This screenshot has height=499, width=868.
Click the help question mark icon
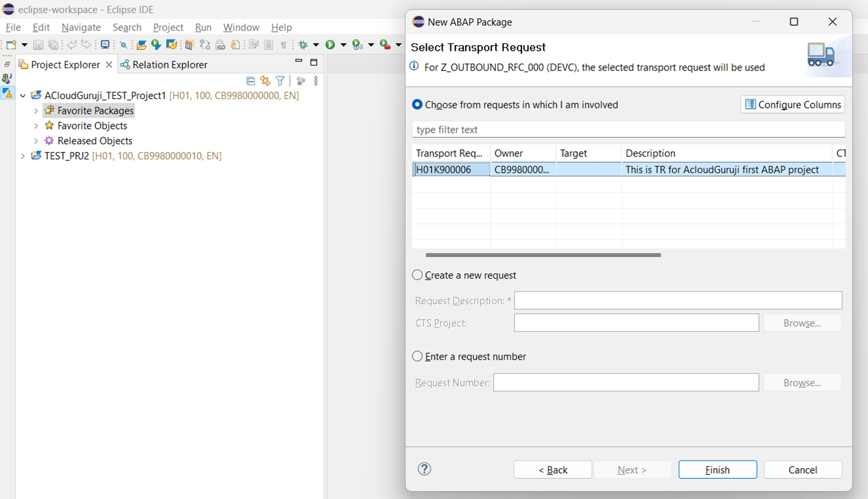(424, 469)
